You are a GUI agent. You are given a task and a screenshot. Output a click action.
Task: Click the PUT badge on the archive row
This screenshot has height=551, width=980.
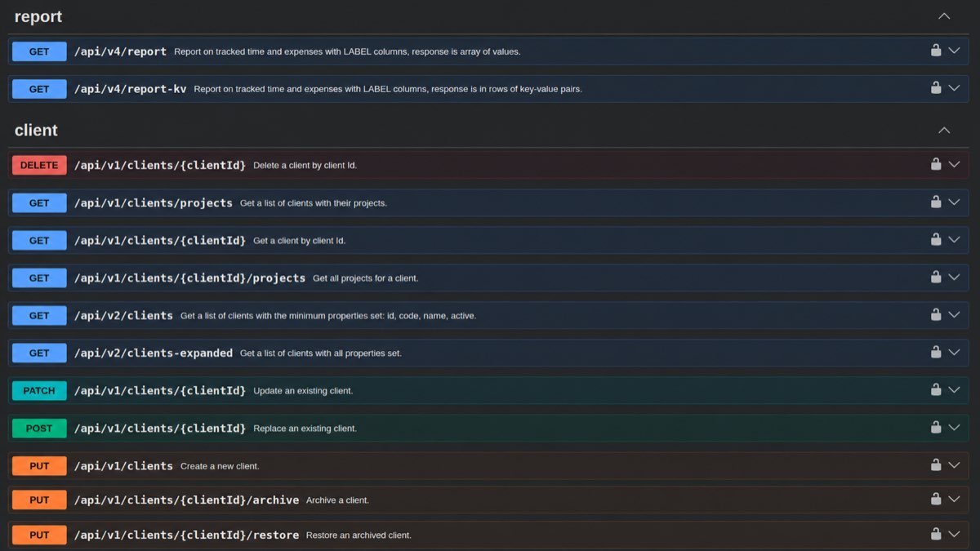39,500
